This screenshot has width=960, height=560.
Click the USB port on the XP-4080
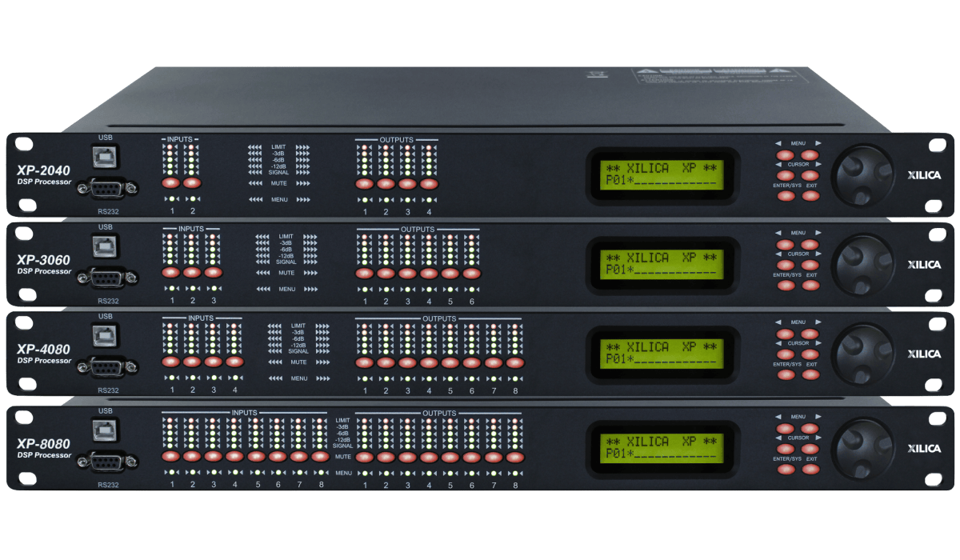click(x=105, y=338)
